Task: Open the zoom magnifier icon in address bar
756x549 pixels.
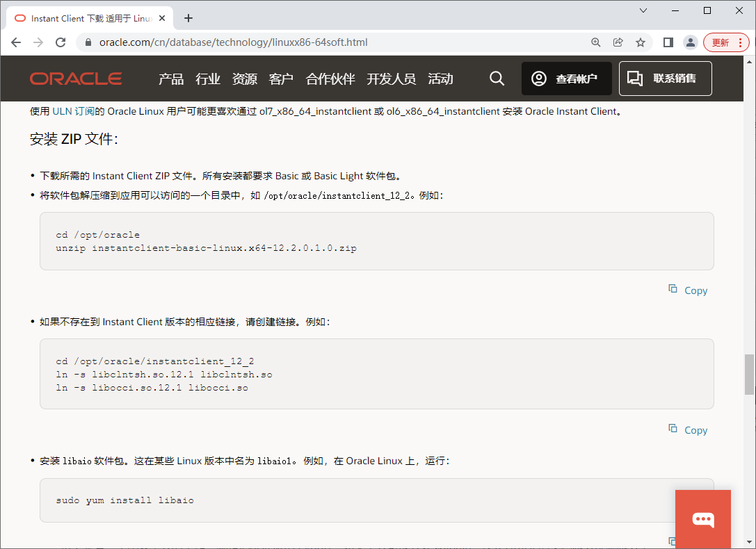Action: click(x=596, y=42)
